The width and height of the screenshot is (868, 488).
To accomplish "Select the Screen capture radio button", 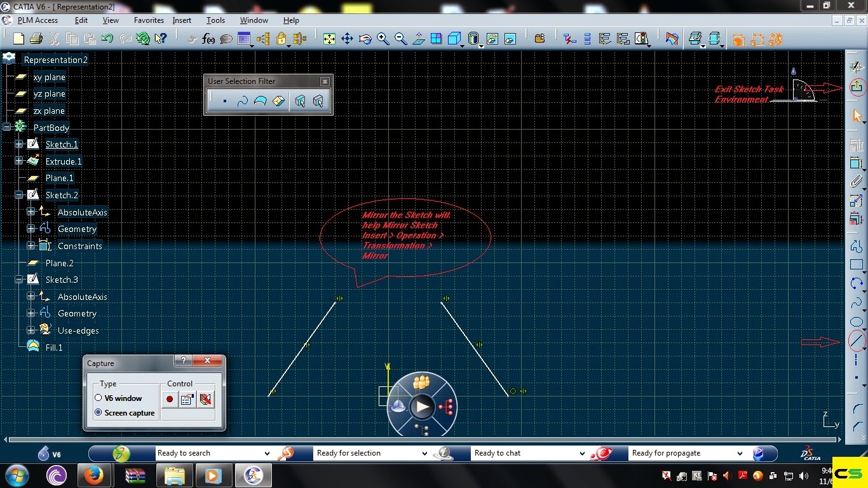I will 98,412.
